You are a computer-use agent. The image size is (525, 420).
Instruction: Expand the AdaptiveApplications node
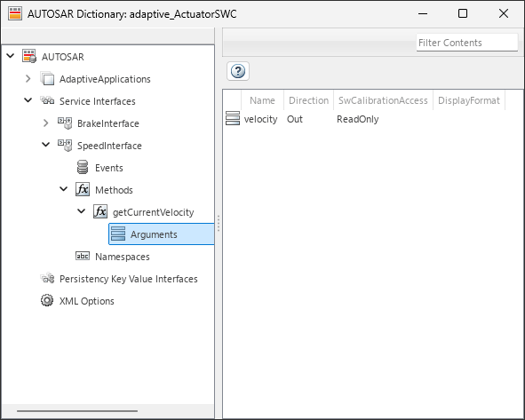28,79
